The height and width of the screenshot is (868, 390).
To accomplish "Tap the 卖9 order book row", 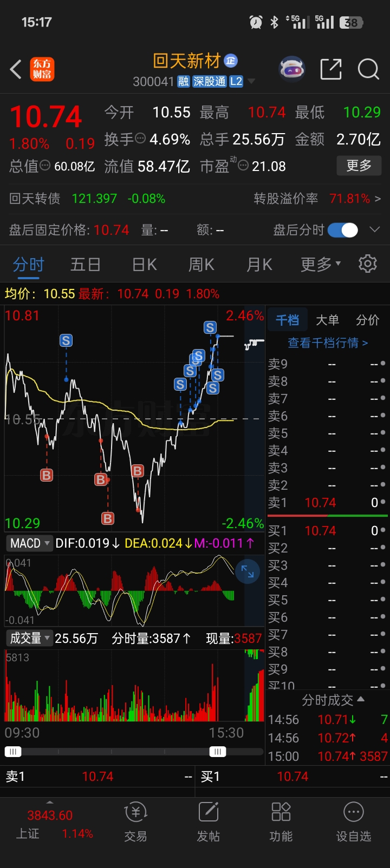I will pyautogui.click(x=327, y=364).
